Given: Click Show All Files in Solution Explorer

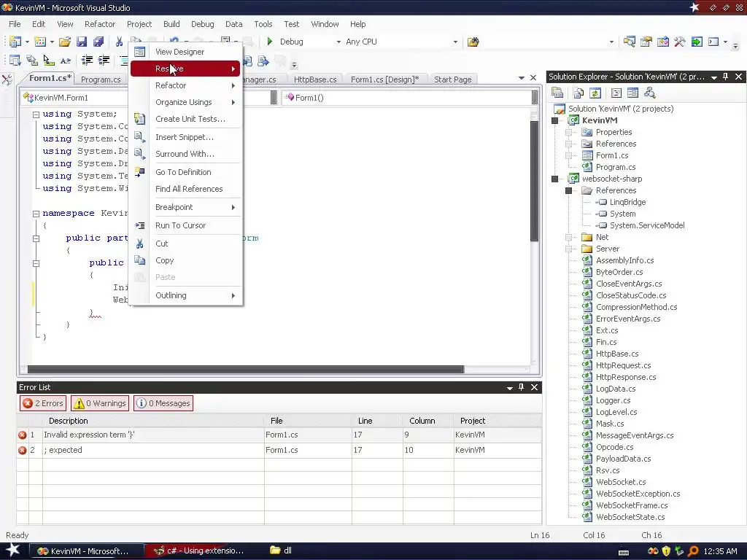Looking at the screenshot, I should [578, 93].
